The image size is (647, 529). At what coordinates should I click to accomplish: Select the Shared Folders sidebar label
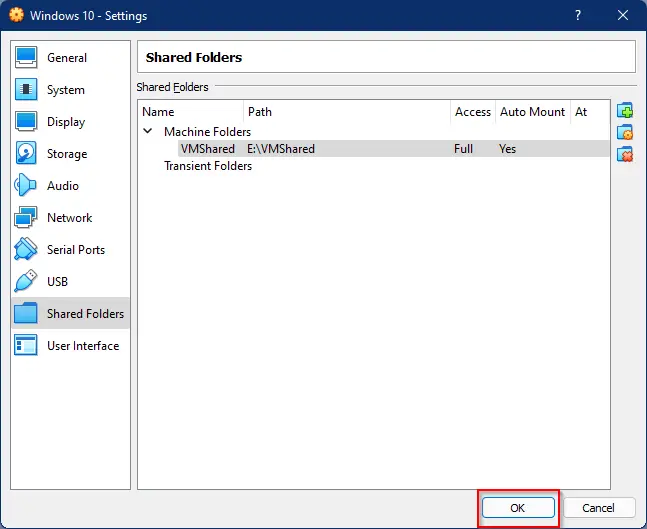[x=85, y=314]
